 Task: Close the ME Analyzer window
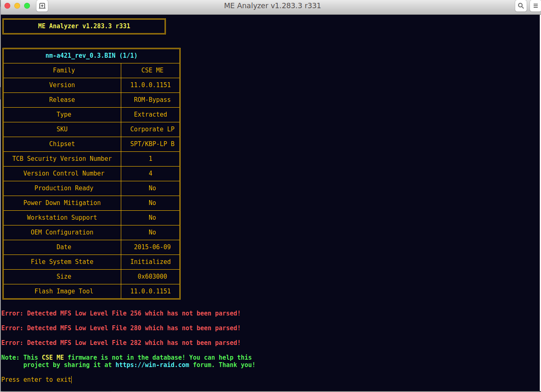(7, 6)
